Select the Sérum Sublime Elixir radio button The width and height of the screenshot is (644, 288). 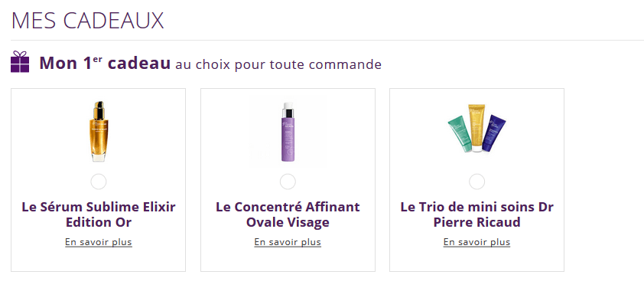(99, 182)
